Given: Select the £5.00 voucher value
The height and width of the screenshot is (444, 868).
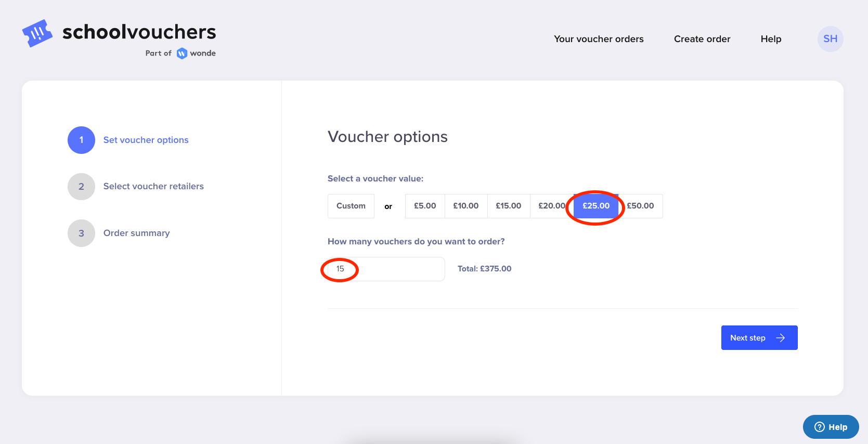Looking at the screenshot, I should click(x=425, y=206).
